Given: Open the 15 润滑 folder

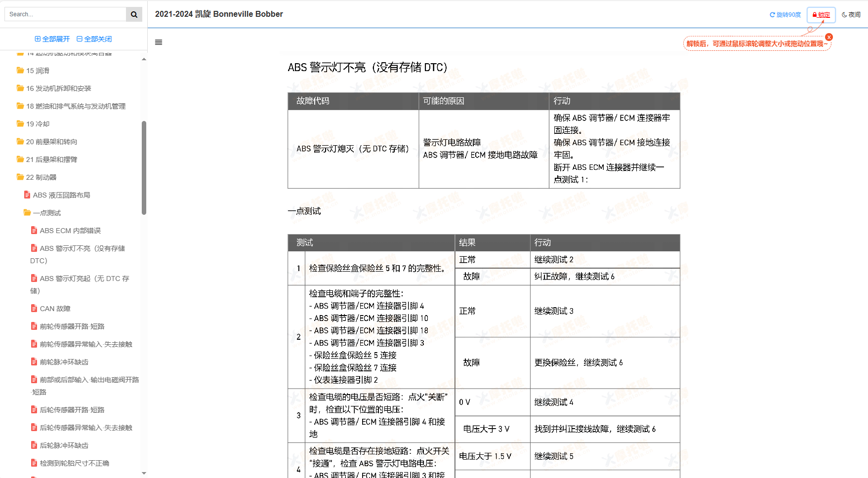Looking at the screenshot, I should coord(38,71).
